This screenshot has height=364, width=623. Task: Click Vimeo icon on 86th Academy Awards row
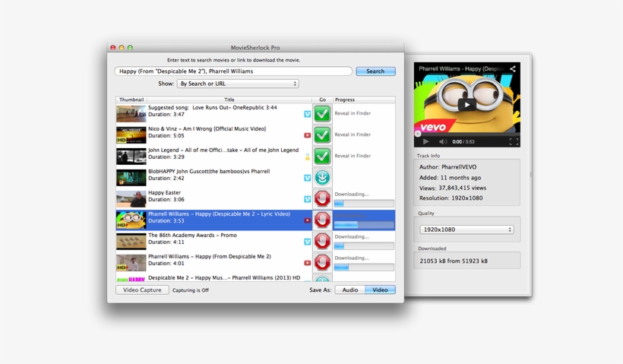coord(307,242)
